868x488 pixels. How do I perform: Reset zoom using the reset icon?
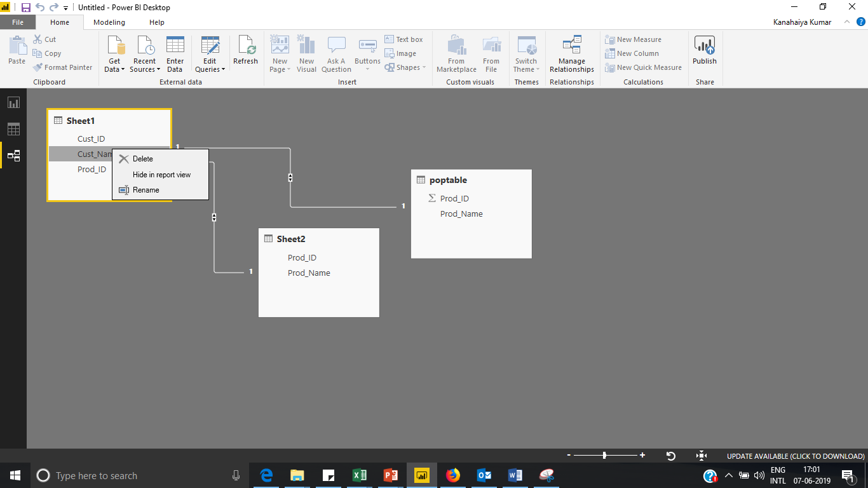(670, 456)
